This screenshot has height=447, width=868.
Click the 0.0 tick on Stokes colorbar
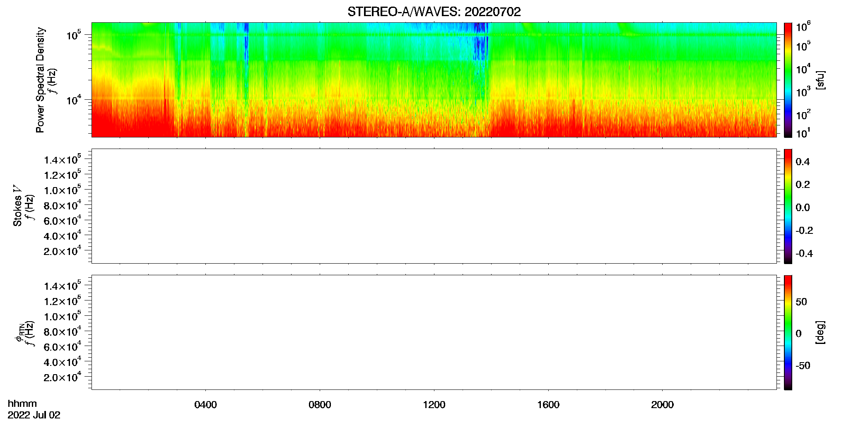pos(803,208)
